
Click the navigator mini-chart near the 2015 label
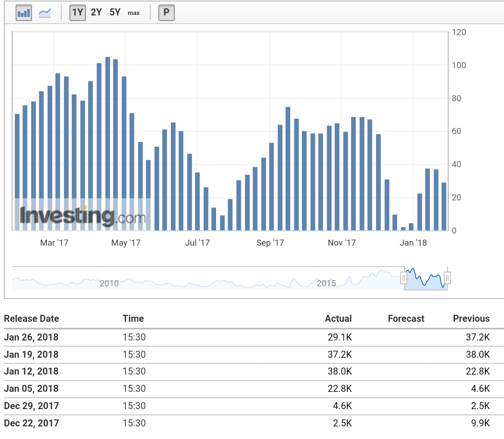click(x=327, y=280)
